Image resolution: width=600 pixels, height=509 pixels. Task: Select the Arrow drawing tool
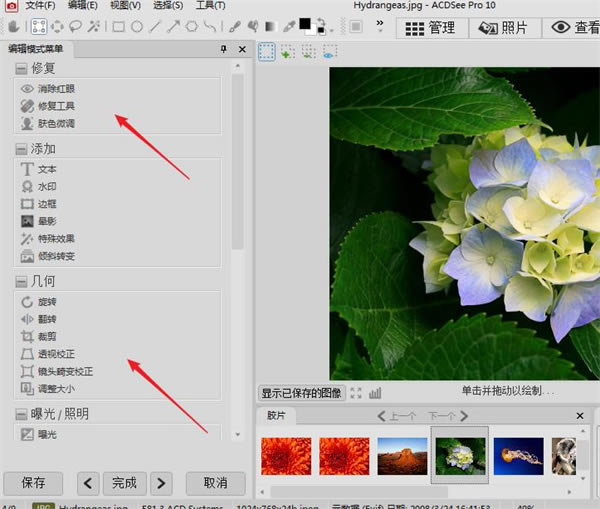click(x=173, y=26)
